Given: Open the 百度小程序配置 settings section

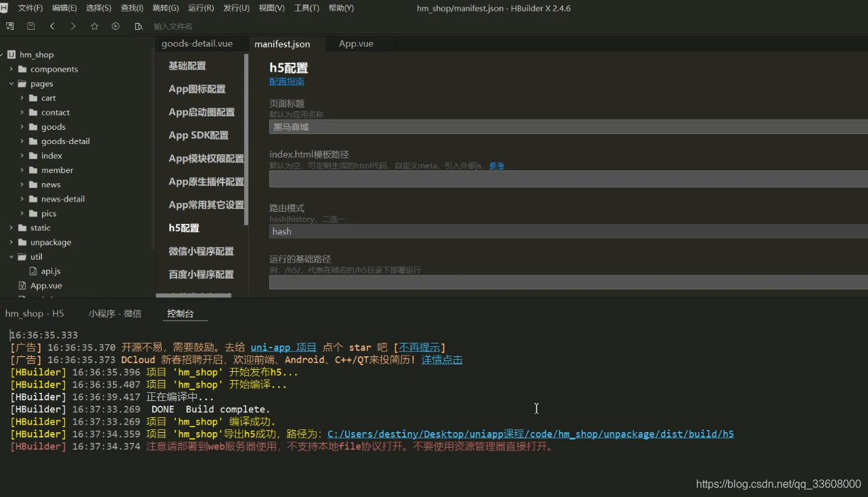Looking at the screenshot, I should pos(201,274).
